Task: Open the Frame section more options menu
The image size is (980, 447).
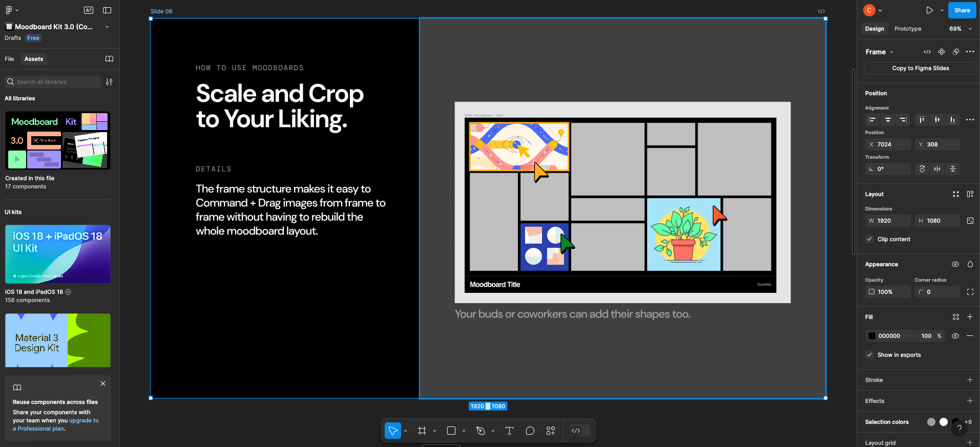Action: coord(970,52)
